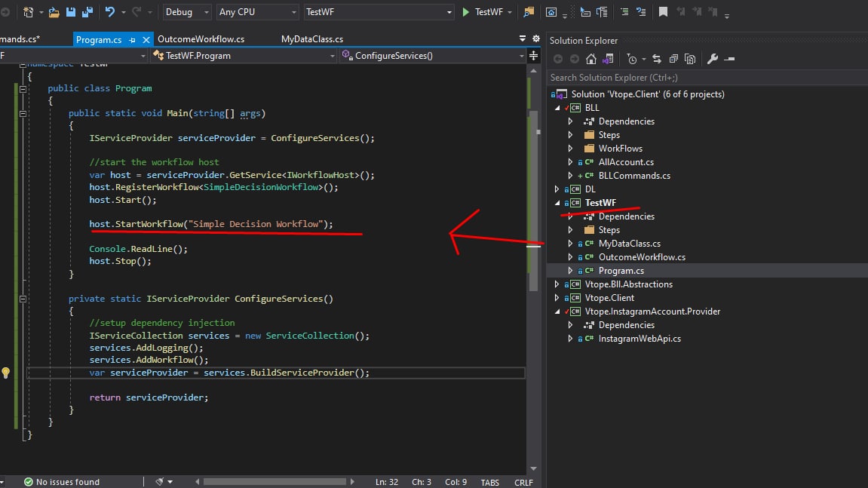Click the comment out lines icon
The image size is (868, 488).
[x=624, y=11]
